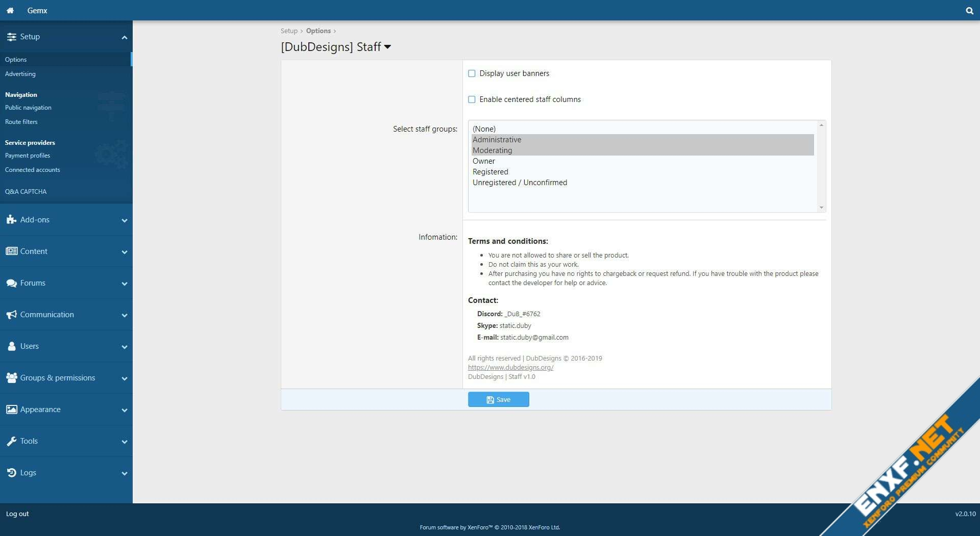The height and width of the screenshot is (536, 980).
Task: Click the Options breadcrumb link
Action: tap(318, 31)
